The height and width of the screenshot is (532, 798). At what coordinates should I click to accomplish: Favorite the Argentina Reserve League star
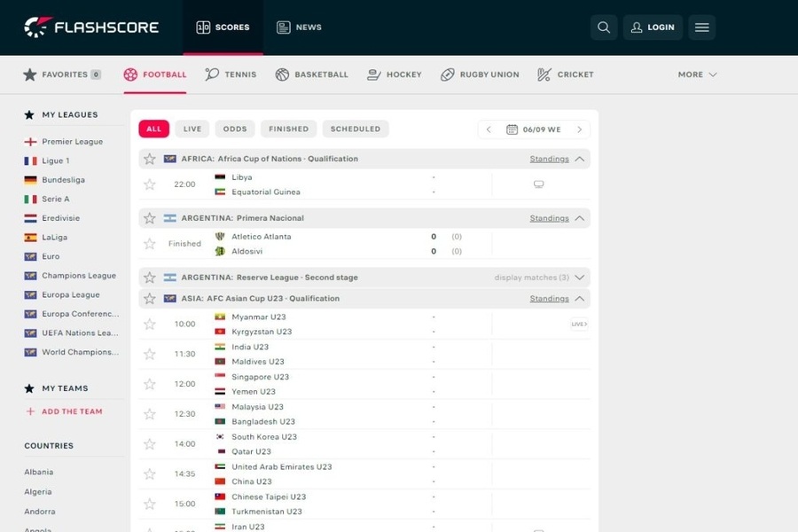point(150,278)
